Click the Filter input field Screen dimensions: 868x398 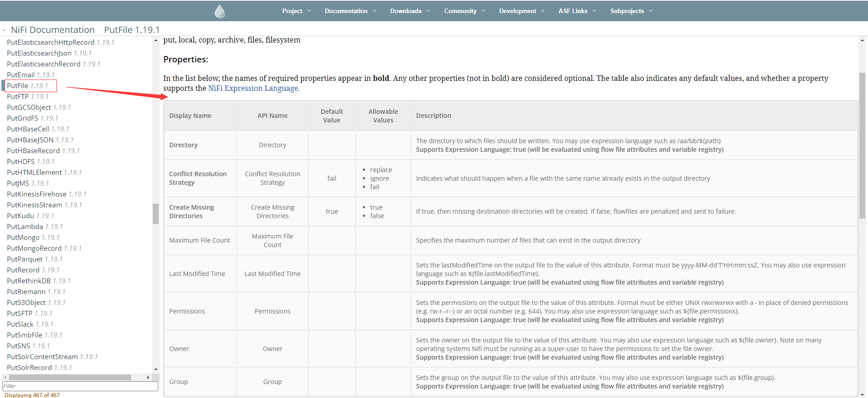pyautogui.click(x=81, y=386)
